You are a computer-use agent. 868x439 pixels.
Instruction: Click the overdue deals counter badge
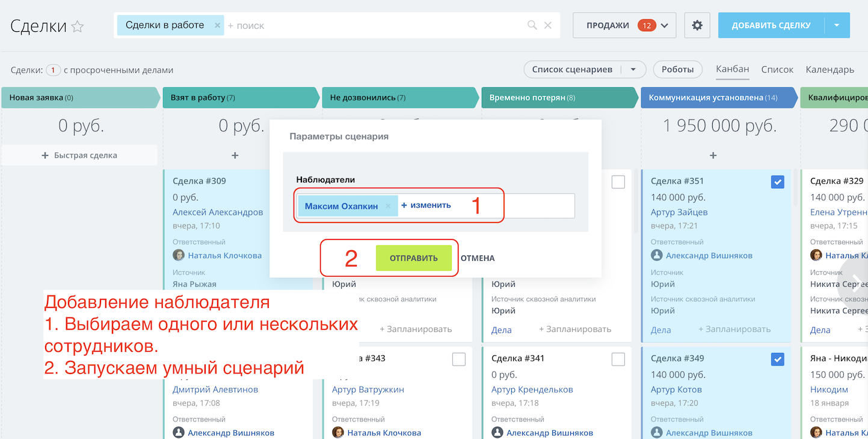tap(53, 70)
